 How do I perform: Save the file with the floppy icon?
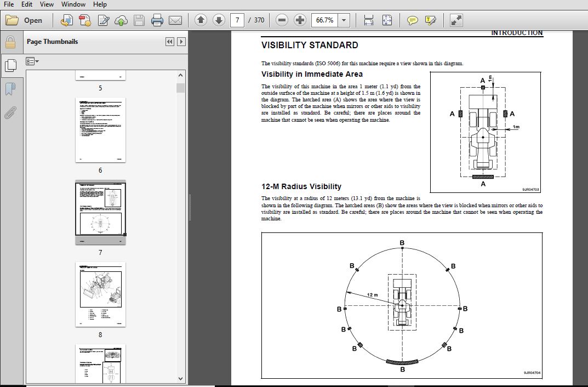(139, 20)
